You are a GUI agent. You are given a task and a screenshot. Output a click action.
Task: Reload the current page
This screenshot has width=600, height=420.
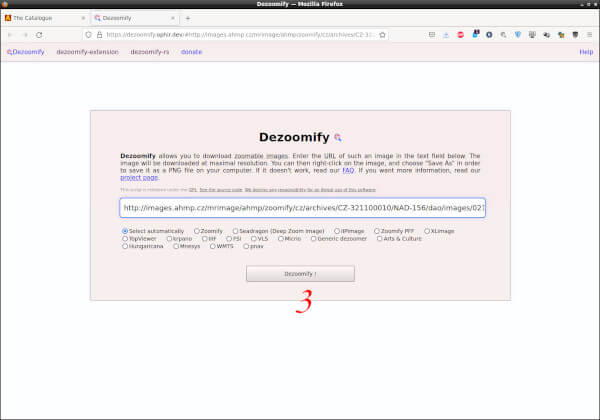coord(39,35)
